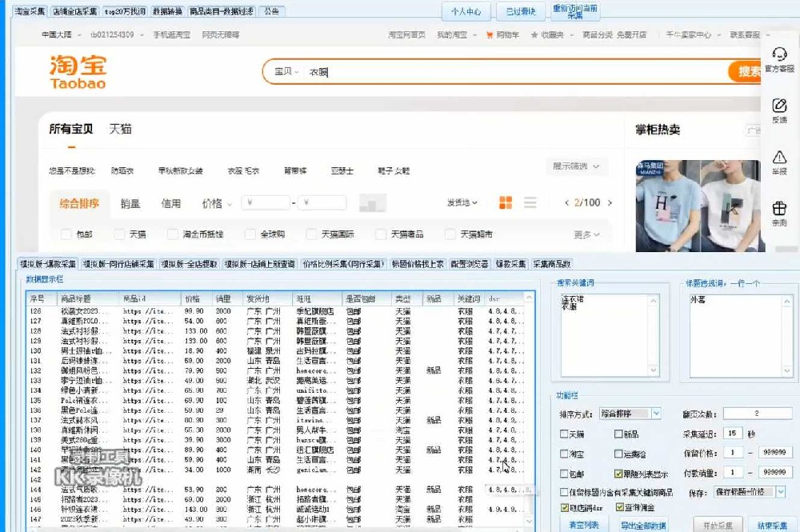Click the Taobao logo

click(x=78, y=72)
